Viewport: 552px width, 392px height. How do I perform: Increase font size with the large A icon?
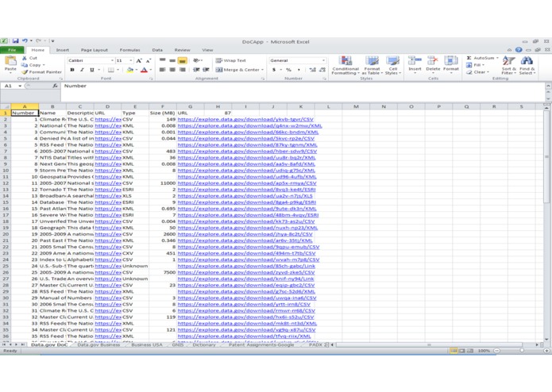[139, 61]
